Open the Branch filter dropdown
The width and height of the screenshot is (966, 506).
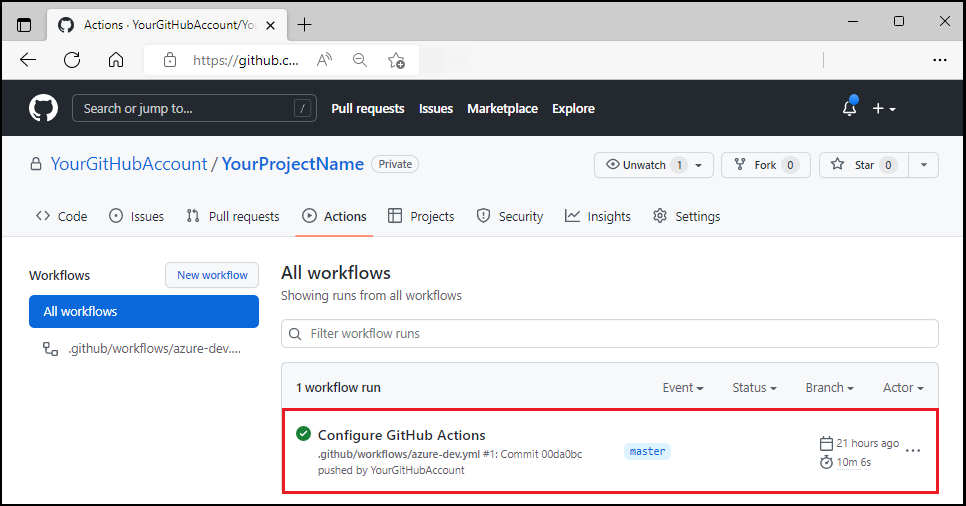point(829,387)
